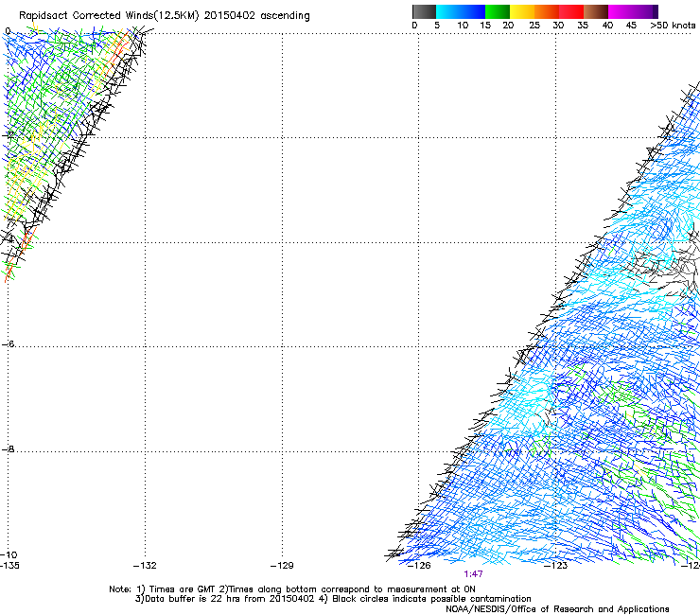700x615 pixels.
Task: Click the '35' label under the color scale
Action: pyautogui.click(x=583, y=26)
